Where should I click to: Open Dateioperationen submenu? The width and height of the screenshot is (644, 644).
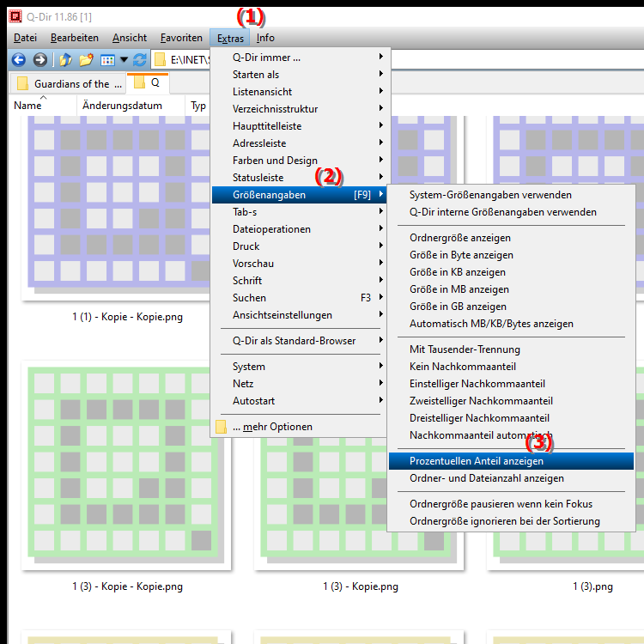pos(299,229)
